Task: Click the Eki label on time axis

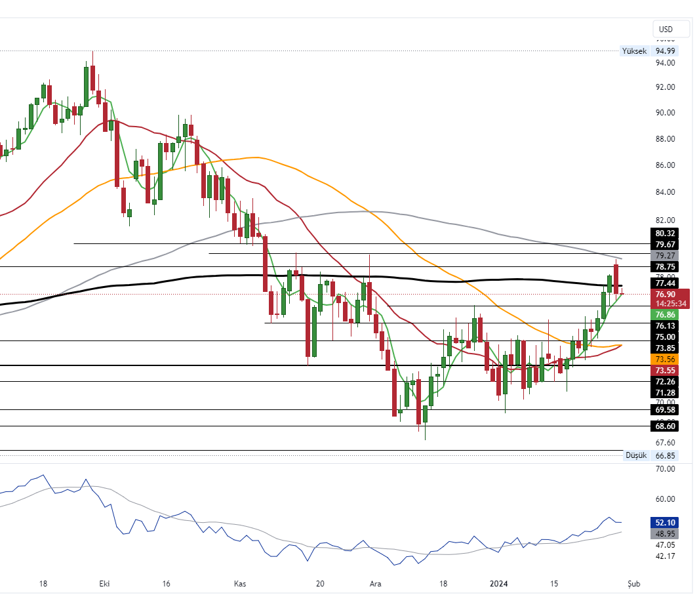Action: 104,583
